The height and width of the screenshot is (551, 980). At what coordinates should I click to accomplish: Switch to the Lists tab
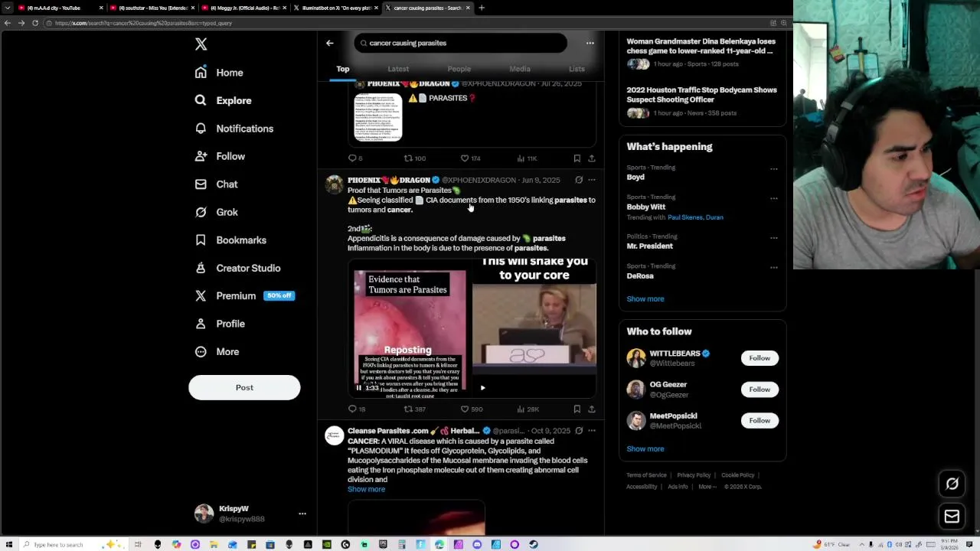[577, 69]
